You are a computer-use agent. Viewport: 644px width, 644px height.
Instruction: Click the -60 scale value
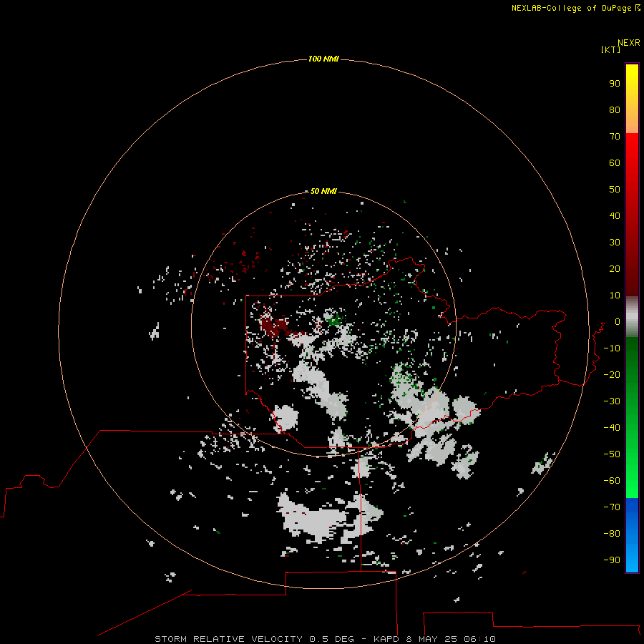click(x=612, y=481)
